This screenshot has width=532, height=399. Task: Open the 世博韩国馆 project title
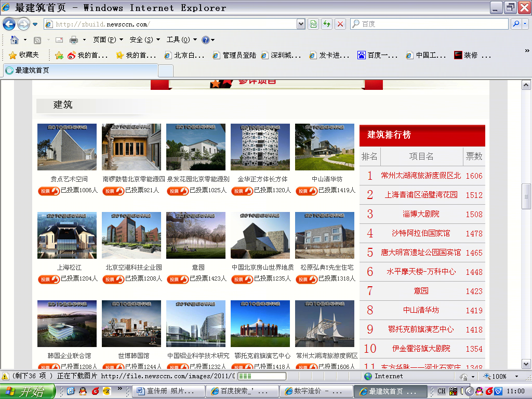click(134, 355)
